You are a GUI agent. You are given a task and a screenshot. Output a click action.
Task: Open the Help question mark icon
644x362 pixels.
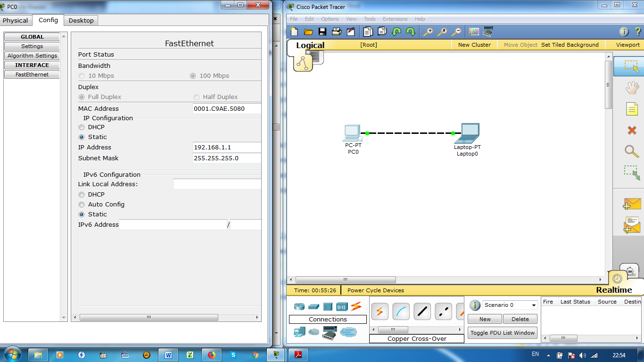pyautogui.click(x=637, y=32)
